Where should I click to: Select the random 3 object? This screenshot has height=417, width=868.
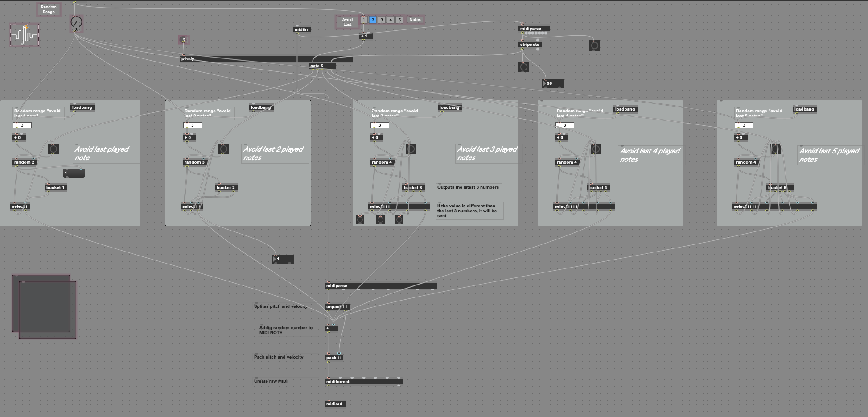tap(195, 162)
